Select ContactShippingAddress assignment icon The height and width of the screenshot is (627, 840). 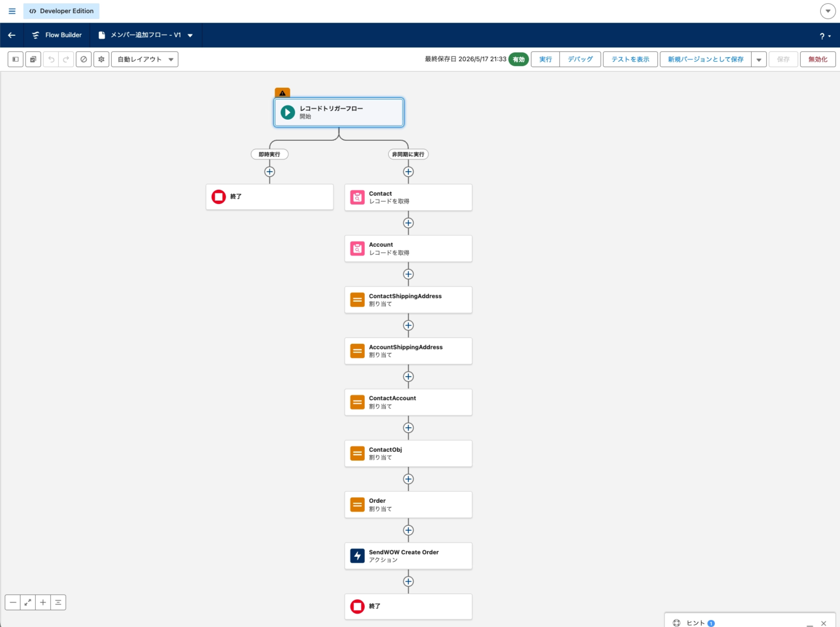point(357,300)
